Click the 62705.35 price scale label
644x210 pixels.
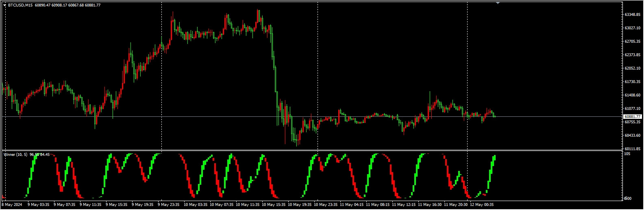tap(633, 42)
